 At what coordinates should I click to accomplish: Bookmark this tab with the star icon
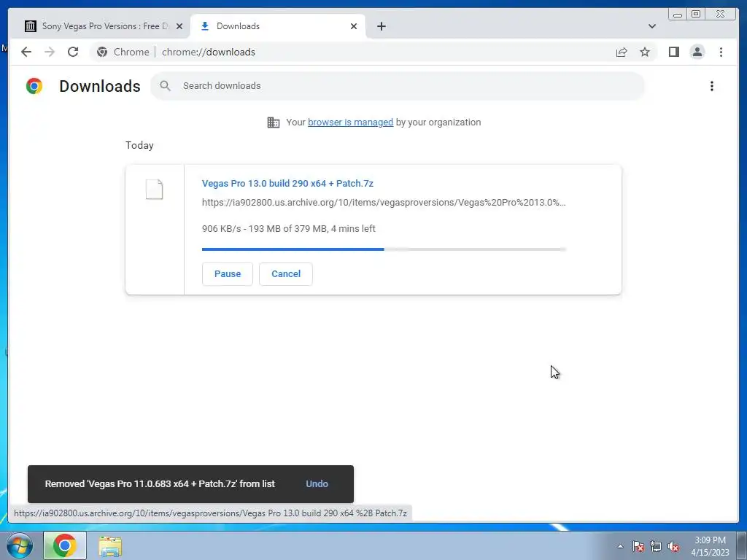tap(645, 52)
